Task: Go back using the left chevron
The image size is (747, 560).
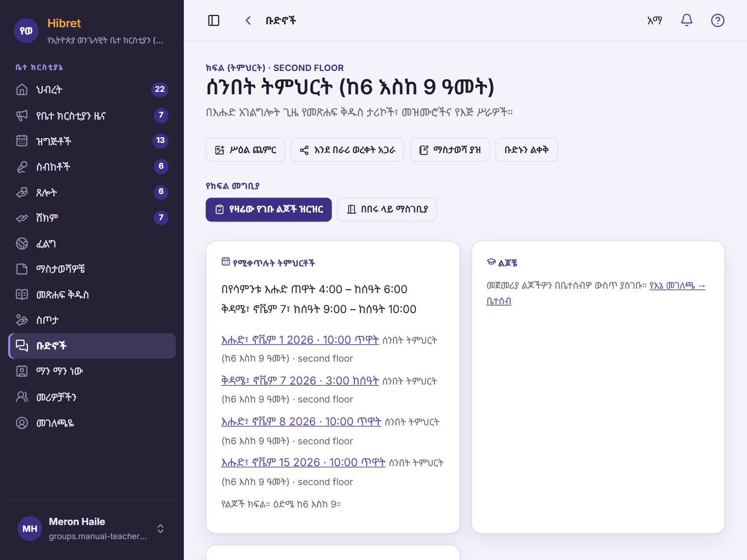Action: pyautogui.click(x=248, y=20)
